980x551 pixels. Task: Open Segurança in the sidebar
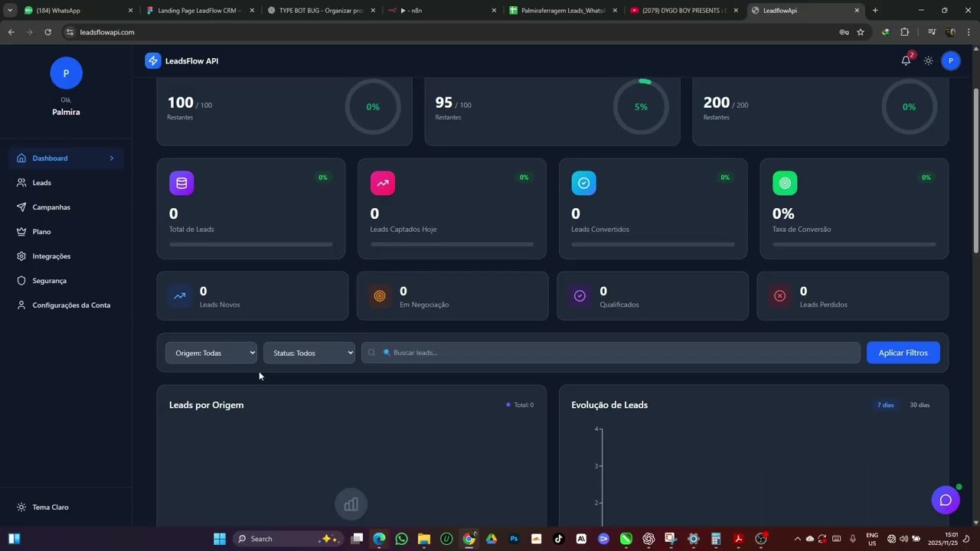(66, 281)
